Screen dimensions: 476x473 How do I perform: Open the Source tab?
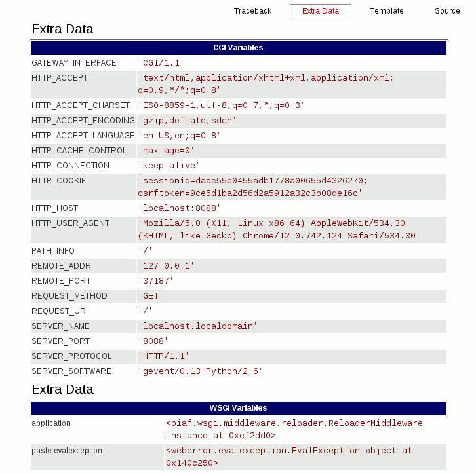tap(447, 11)
